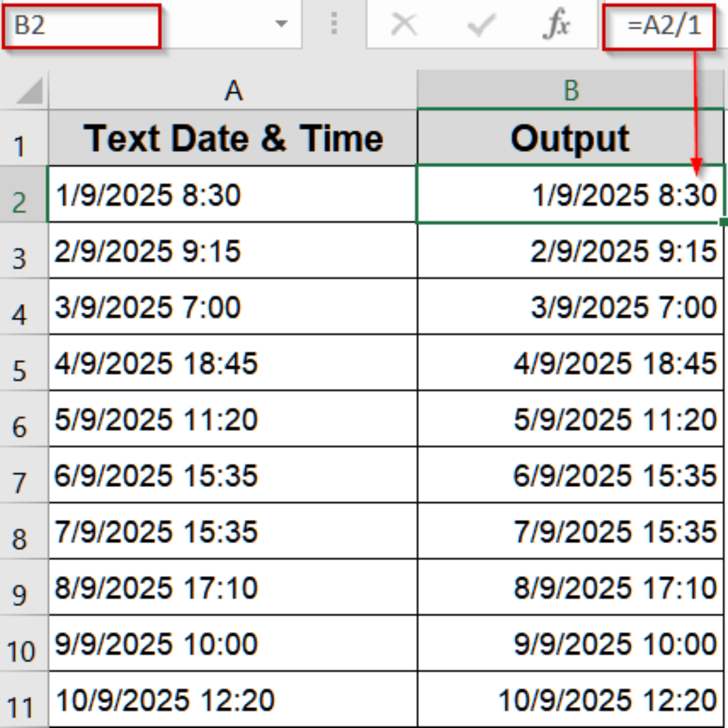
Task: Select cell A9 with 8/9/2025 17:10
Action: [233, 587]
